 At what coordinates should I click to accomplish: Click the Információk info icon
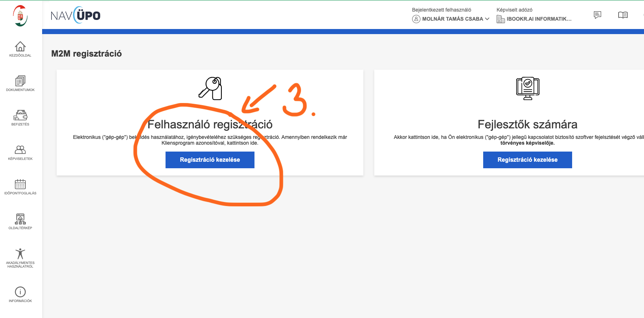coord(20,292)
